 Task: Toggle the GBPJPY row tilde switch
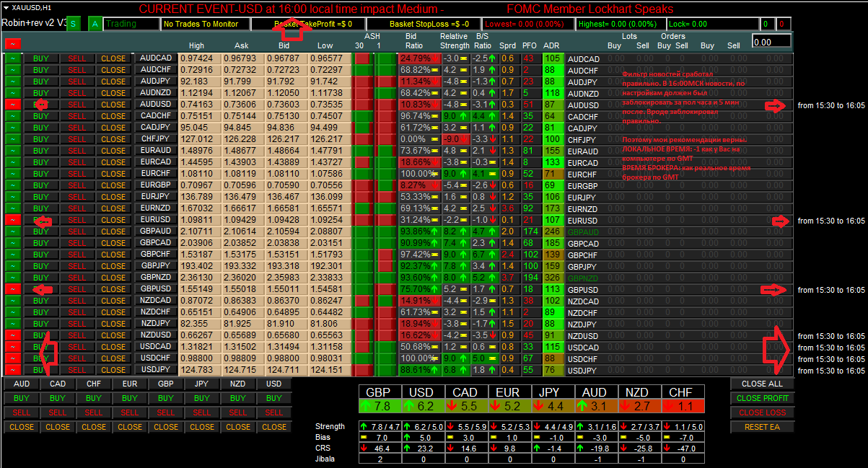12,266
